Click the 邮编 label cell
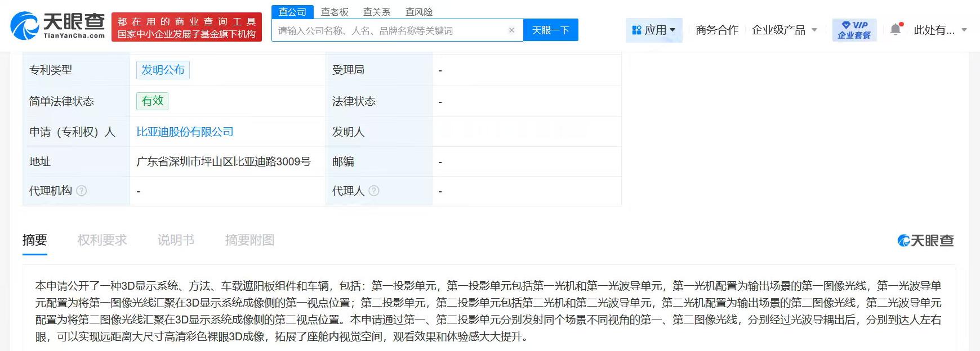The width and height of the screenshot is (980, 351). [378, 161]
